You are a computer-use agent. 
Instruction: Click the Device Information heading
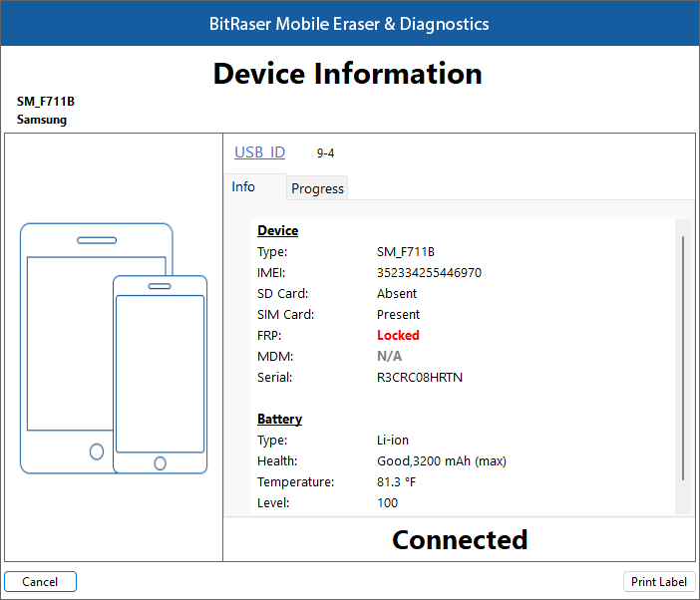(x=348, y=73)
